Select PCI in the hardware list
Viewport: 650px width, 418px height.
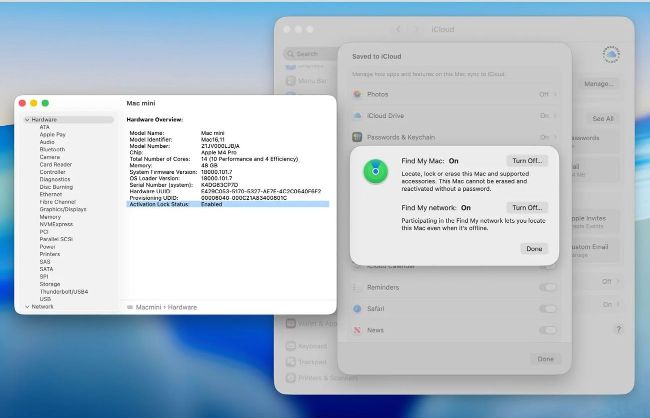(x=44, y=232)
